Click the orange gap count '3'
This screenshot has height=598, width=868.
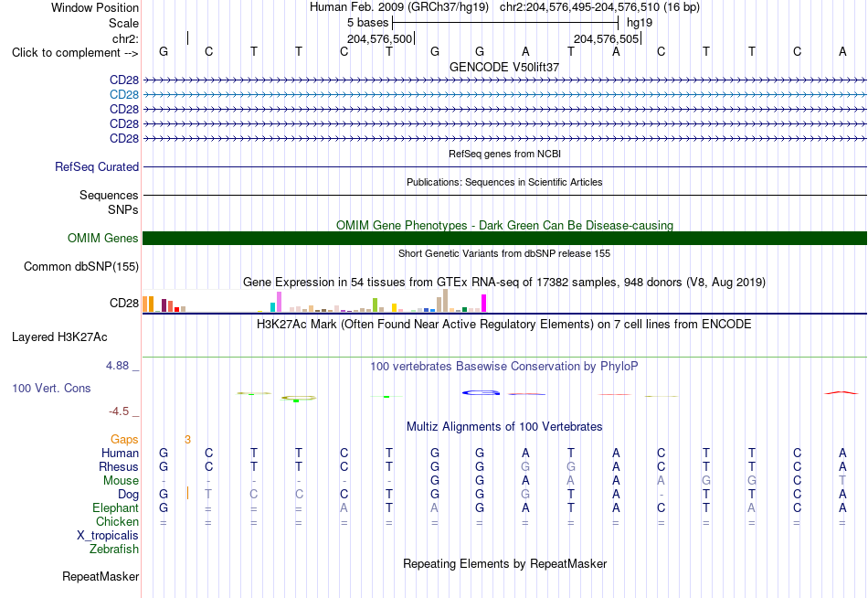[x=187, y=440]
